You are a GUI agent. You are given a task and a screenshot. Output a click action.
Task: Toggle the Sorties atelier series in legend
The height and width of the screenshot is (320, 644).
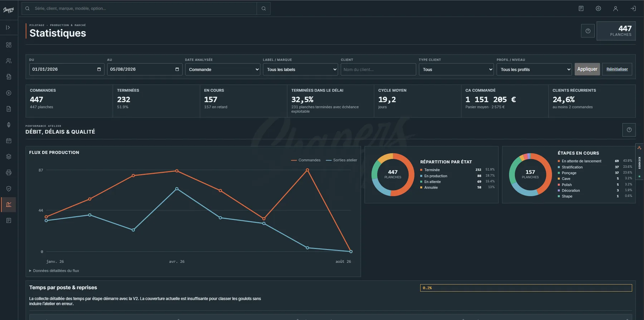[x=341, y=160]
